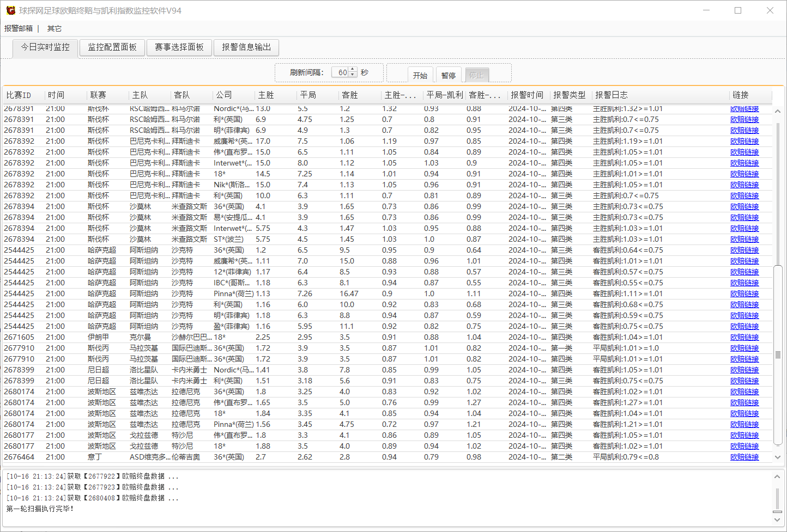
Task: Open 欧赔链接 for match 2676464 意丁 row
Action: click(744, 457)
